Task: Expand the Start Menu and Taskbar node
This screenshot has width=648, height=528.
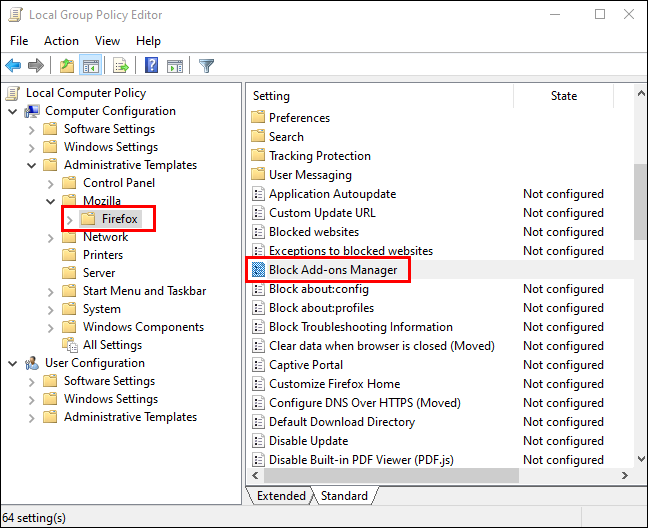Action: (51, 292)
